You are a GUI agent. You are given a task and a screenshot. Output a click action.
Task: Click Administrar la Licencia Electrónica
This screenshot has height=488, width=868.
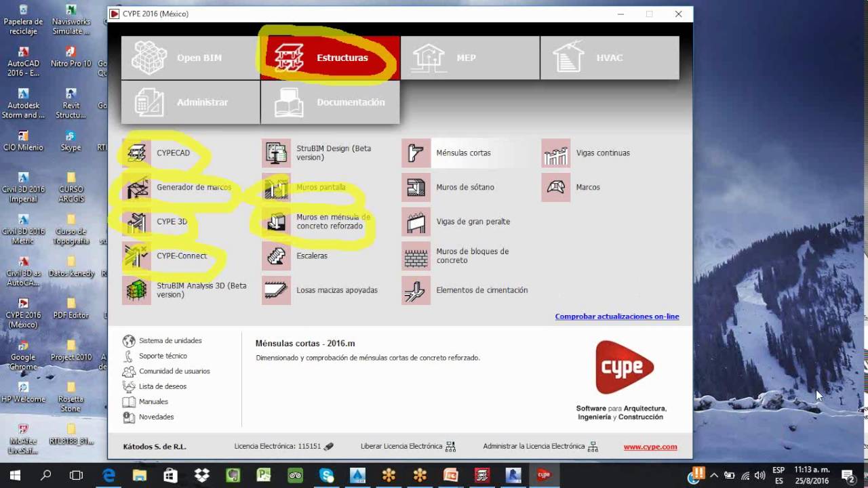coord(540,447)
